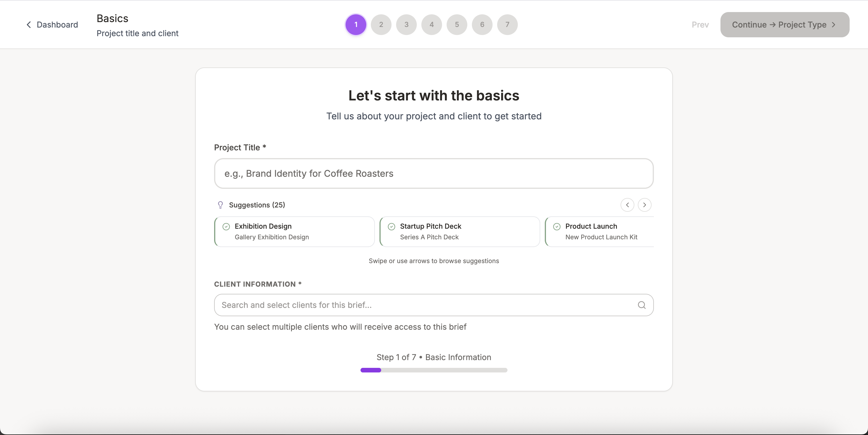Viewport: 868px width, 435px height.
Task: Go to step 5 indicator
Action: tap(457, 25)
